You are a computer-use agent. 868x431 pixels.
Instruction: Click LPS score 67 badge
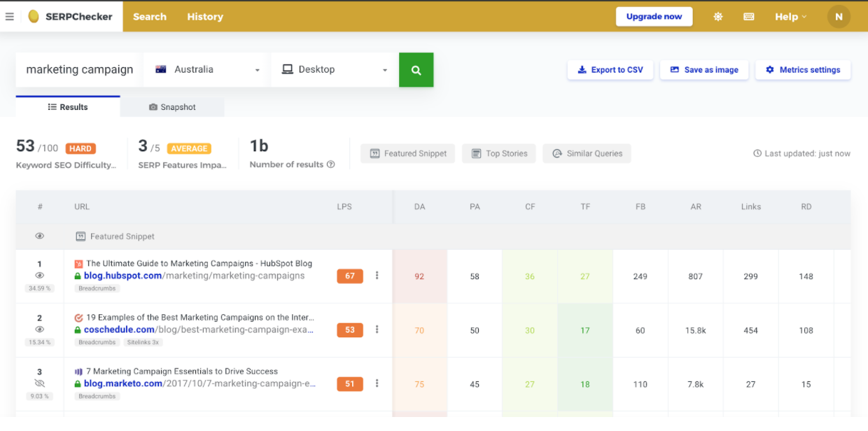(x=350, y=276)
